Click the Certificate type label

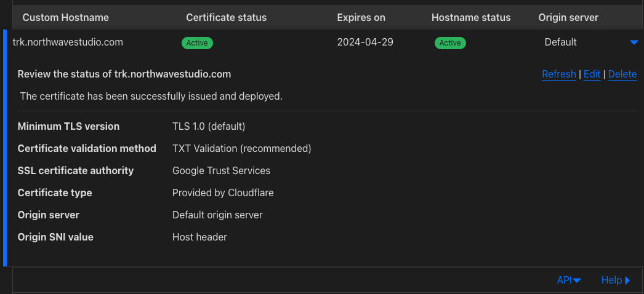click(55, 193)
